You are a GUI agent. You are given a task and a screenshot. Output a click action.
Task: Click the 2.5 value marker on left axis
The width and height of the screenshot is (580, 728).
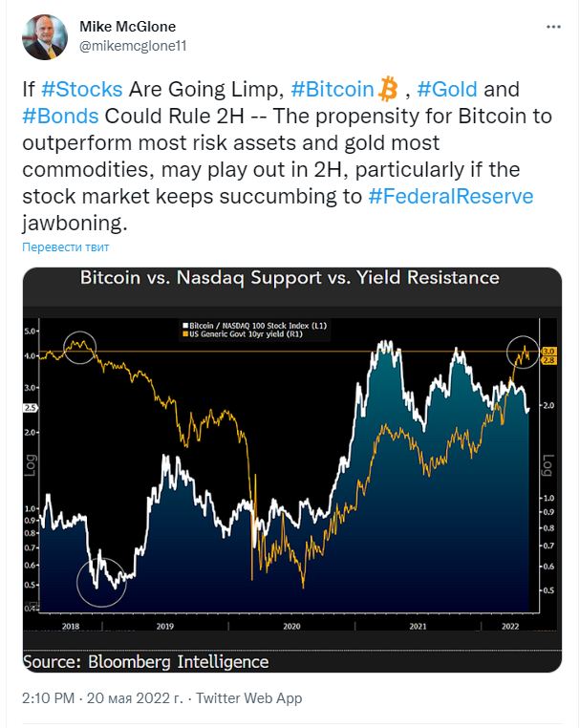[x=31, y=408]
